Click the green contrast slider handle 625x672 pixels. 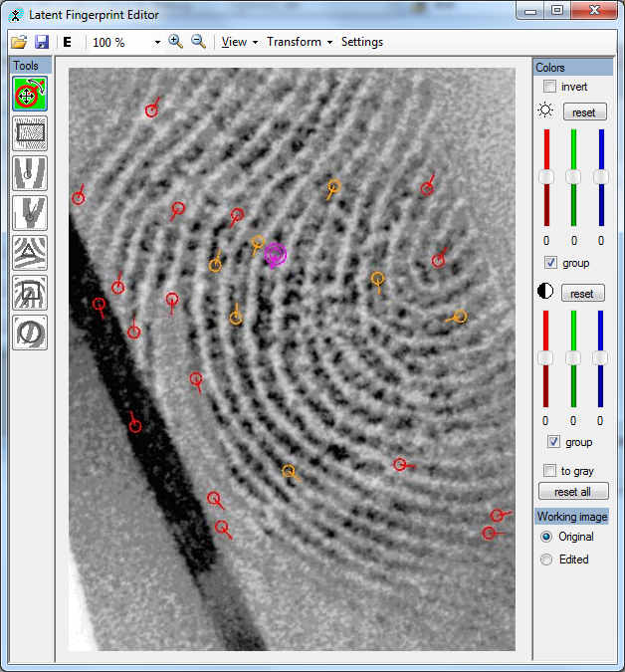tap(573, 357)
